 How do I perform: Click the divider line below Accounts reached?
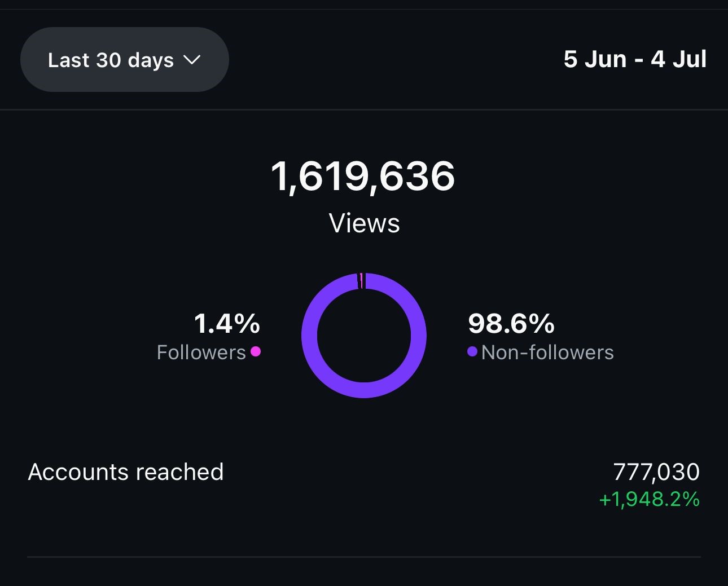click(364, 557)
